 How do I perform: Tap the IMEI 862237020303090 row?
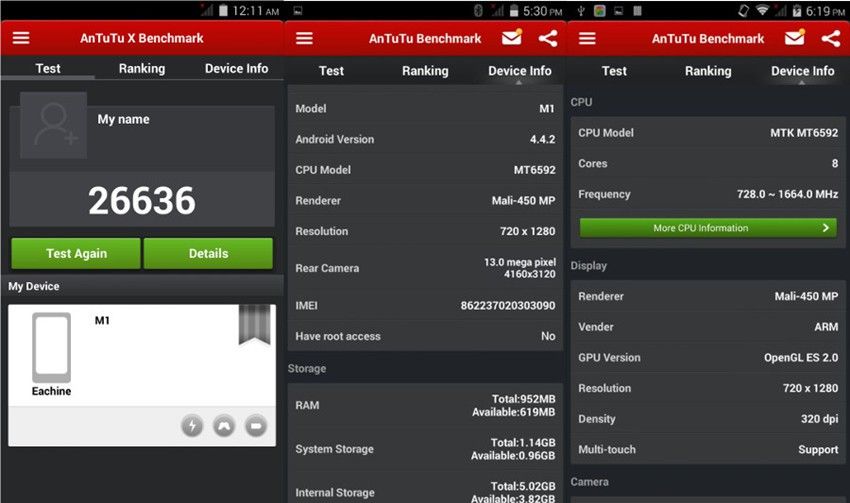[x=426, y=305]
